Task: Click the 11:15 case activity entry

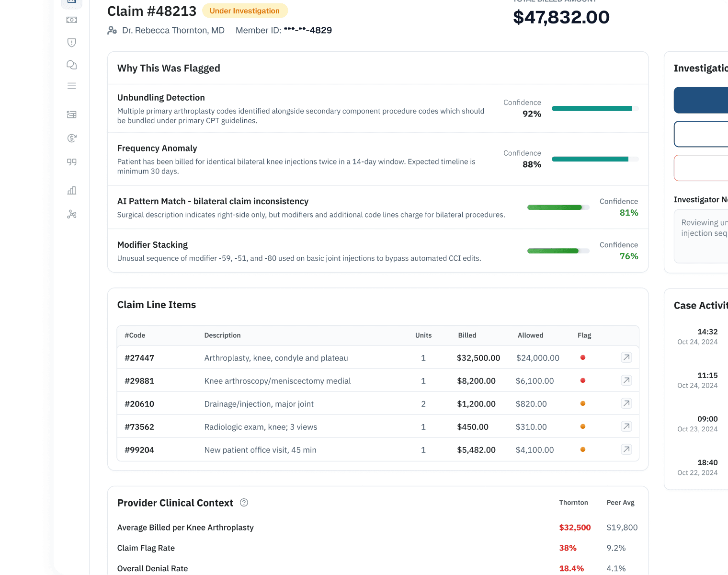Action: (698, 380)
